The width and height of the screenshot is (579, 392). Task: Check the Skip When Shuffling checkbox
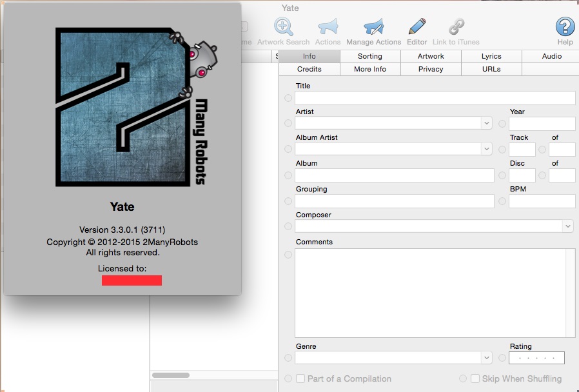pyautogui.click(x=475, y=378)
